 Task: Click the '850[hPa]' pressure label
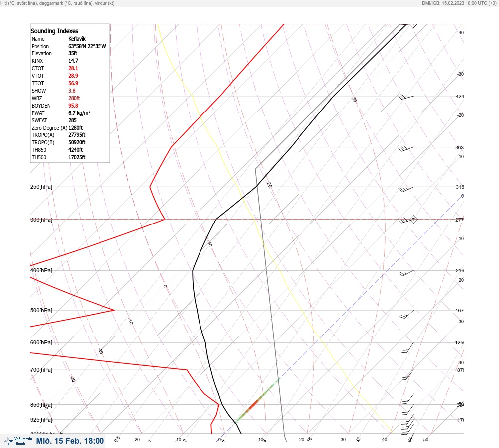(x=41, y=405)
